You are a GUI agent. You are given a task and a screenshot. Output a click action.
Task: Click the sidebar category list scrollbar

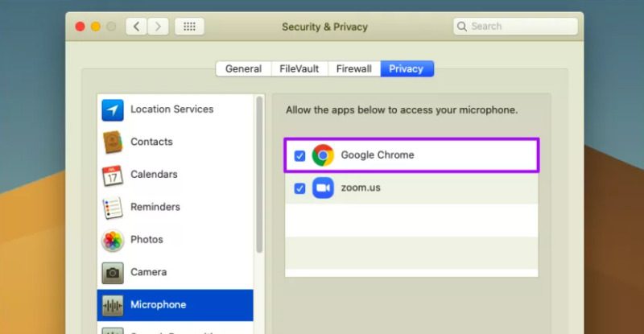[x=259, y=175]
